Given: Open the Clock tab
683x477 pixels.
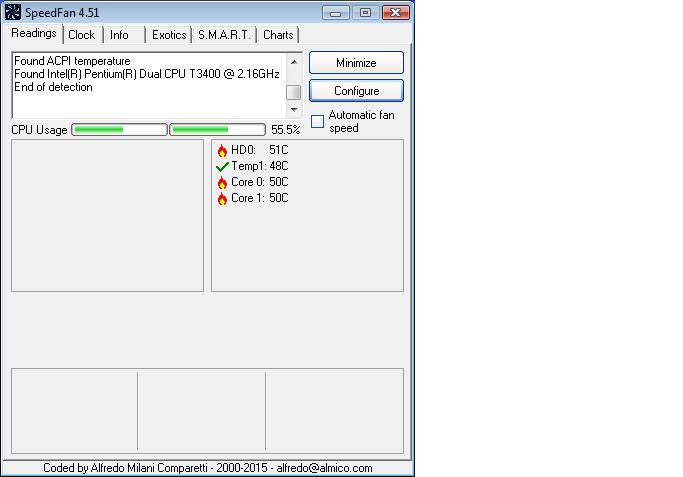Looking at the screenshot, I should tap(81, 35).
